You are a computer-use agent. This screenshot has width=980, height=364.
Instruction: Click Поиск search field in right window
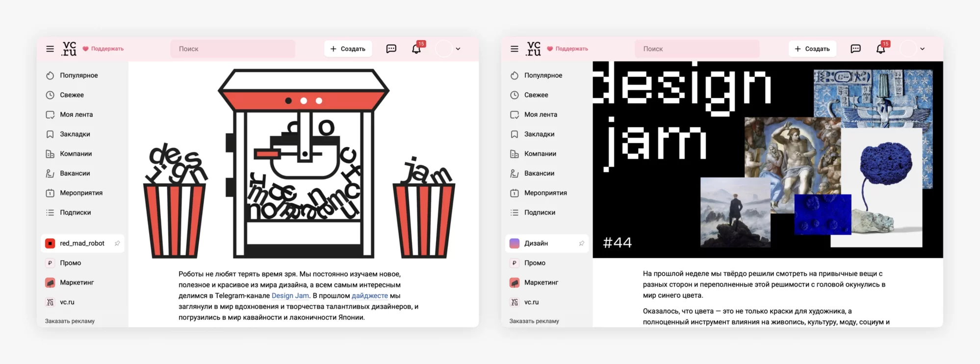tap(697, 49)
